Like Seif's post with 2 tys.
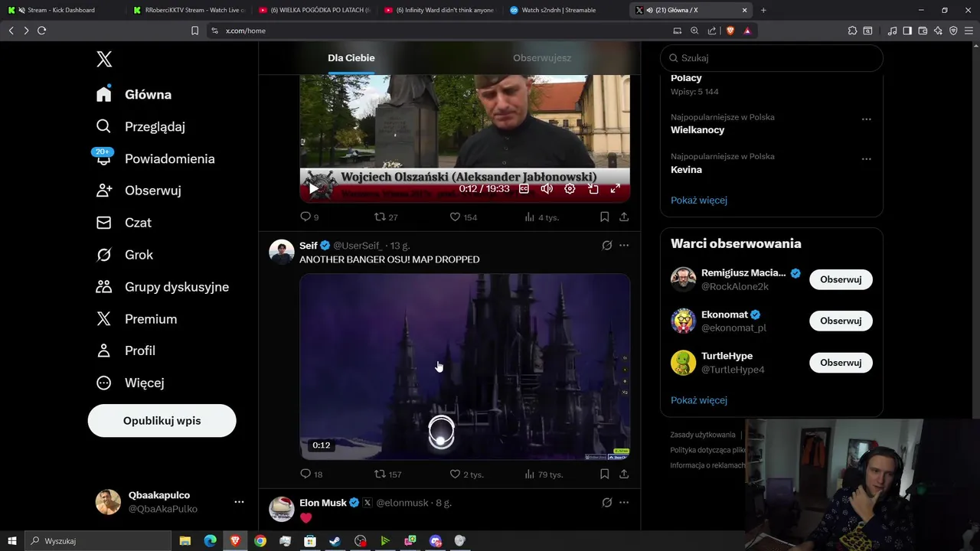This screenshot has width=980, height=551. click(466, 474)
